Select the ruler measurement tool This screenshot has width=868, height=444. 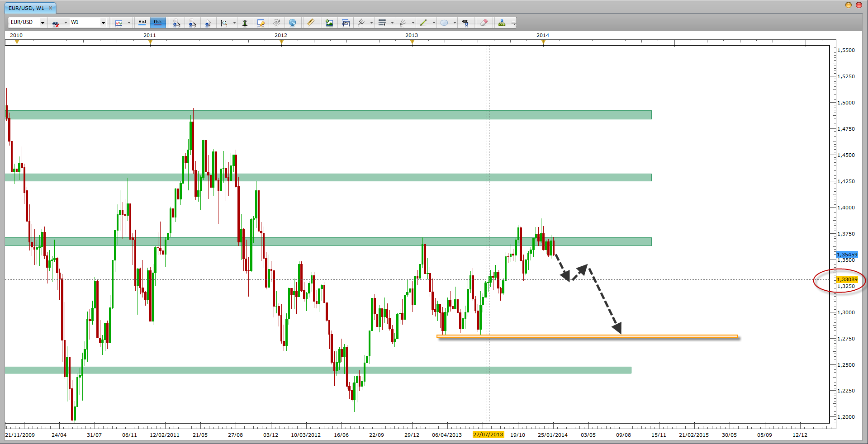(x=311, y=23)
